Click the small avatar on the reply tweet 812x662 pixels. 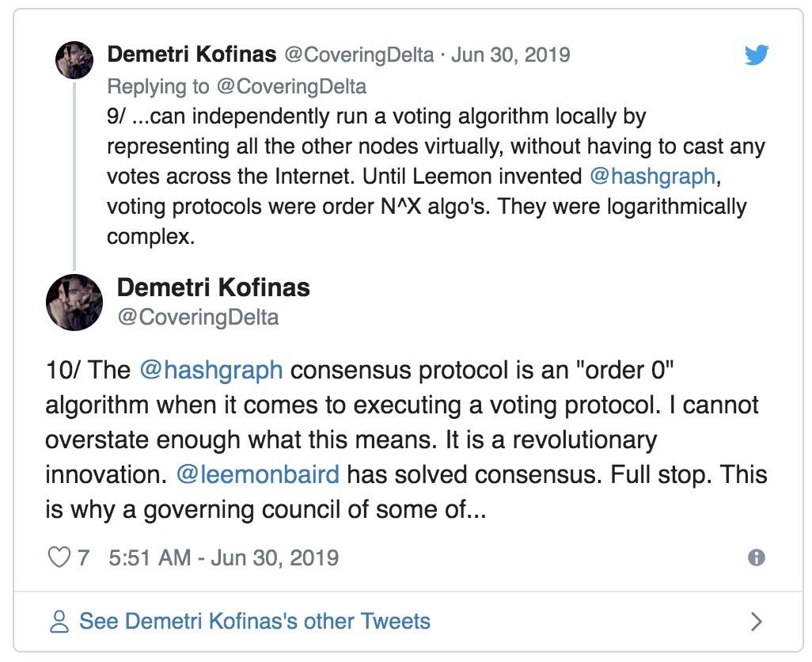point(74,60)
